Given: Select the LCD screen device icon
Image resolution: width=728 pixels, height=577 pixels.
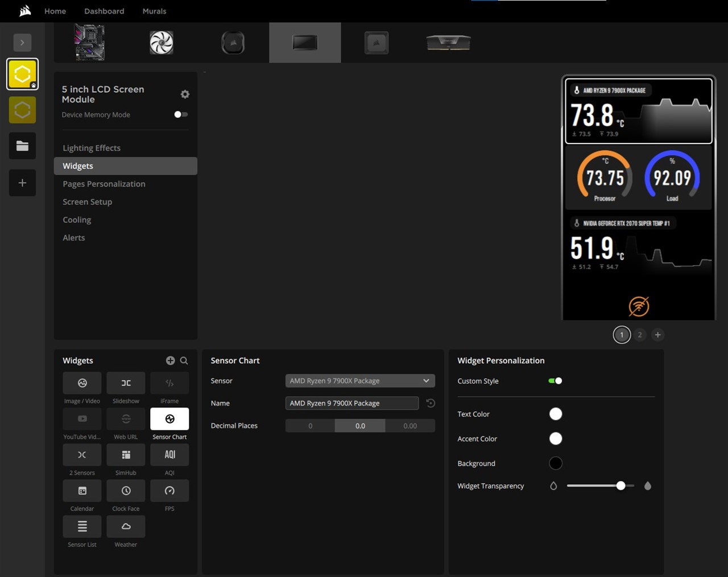Looking at the screenshot, I should [305, 43].
